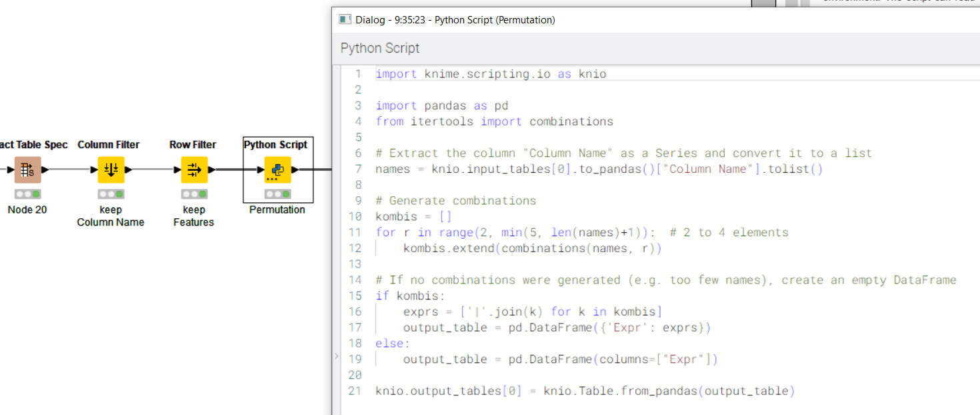Click the Python Script section header
Screen dimensions: 980x415
379,48
